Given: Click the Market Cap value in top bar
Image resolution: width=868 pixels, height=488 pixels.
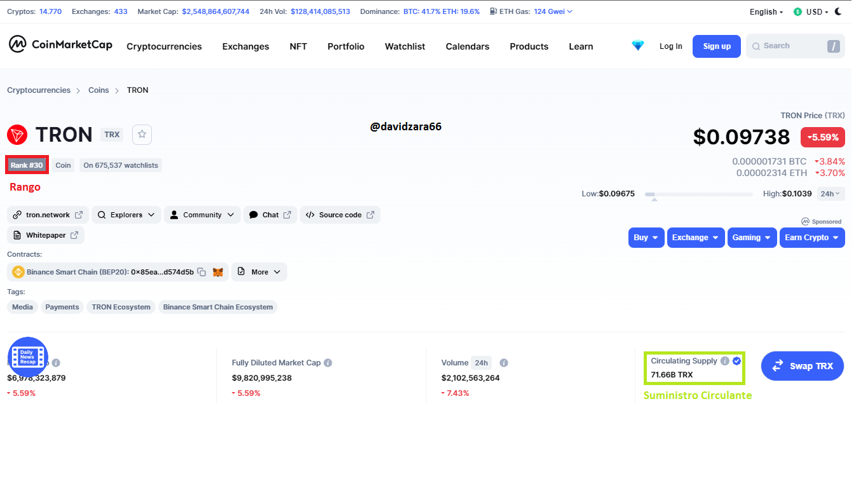Looking at the screenshot, I should click(215, 11).
